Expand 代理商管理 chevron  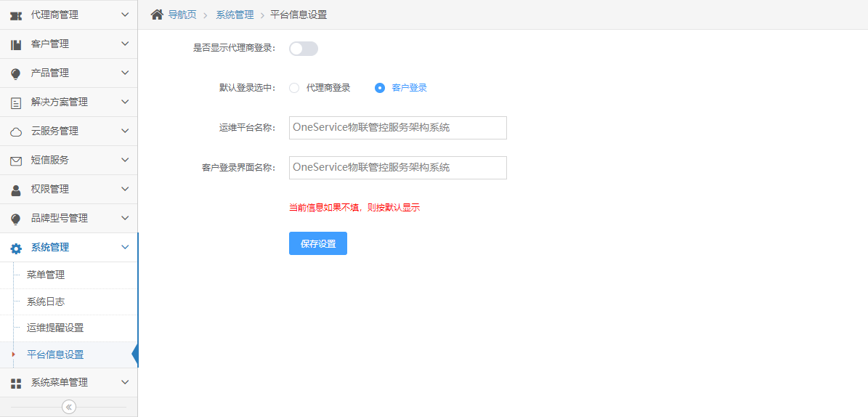(125, 15)
